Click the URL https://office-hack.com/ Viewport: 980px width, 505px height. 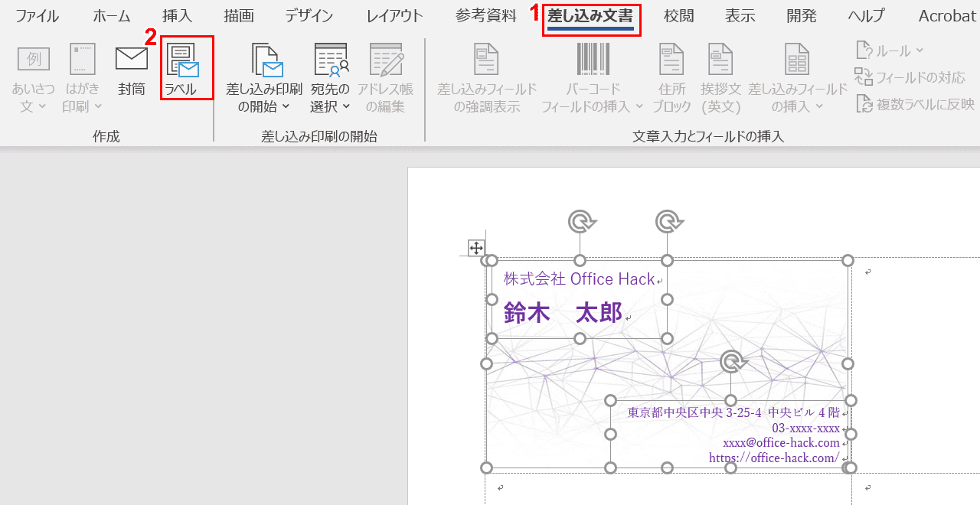coord(774,458)
